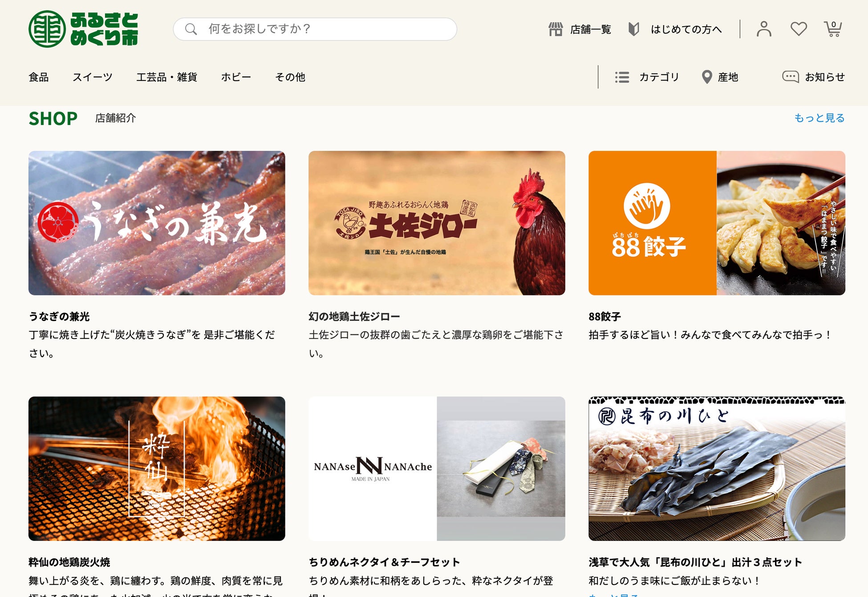Viewport: 868px width, 597px height.
Task: Open the 土佐ジロー rooster banner image
Action: (437, 223)
